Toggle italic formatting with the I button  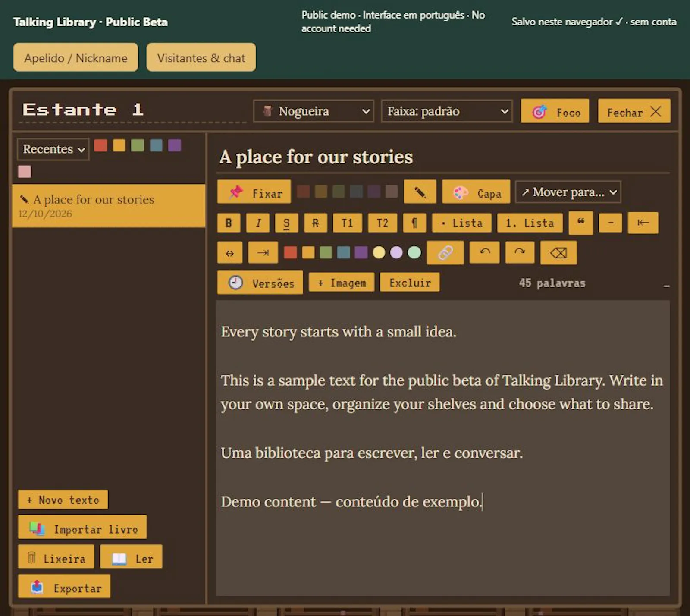(258, 223)
